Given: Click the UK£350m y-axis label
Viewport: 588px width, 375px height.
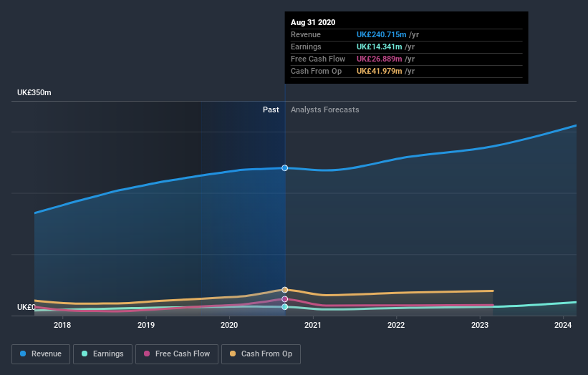Looking at the screenshot, I should [x=34, y=92].
